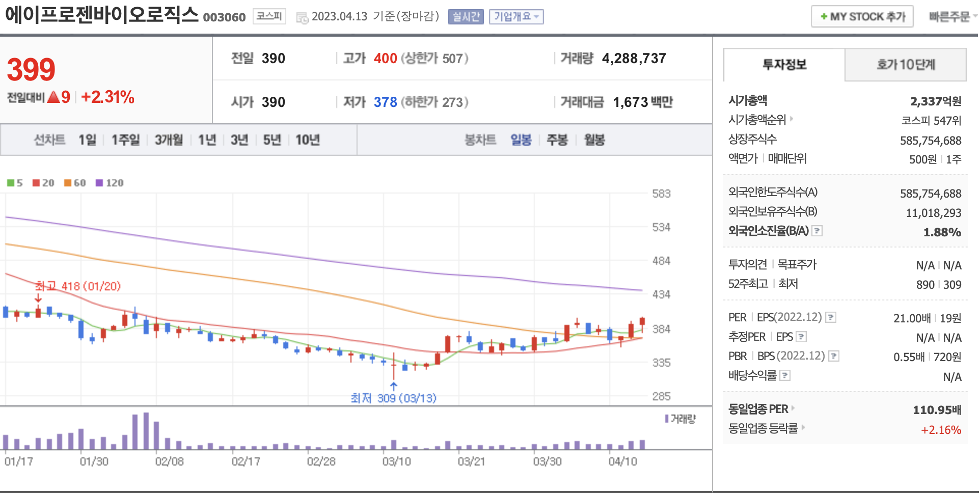Image resolution: width=980 pixels, height=493 pixels.
Task: Open the 기업개요 dropdown
Action: (x=516, y=17)
